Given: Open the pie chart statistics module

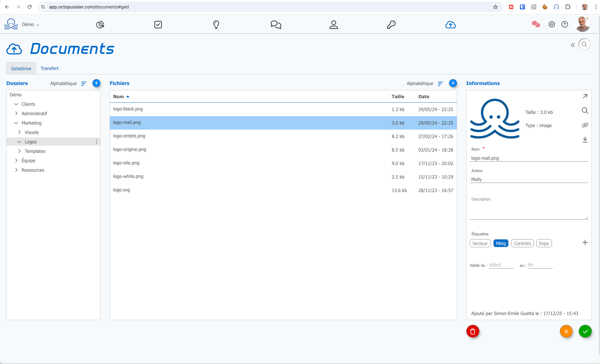Looking at the screenshot, I should click(100, 24).
